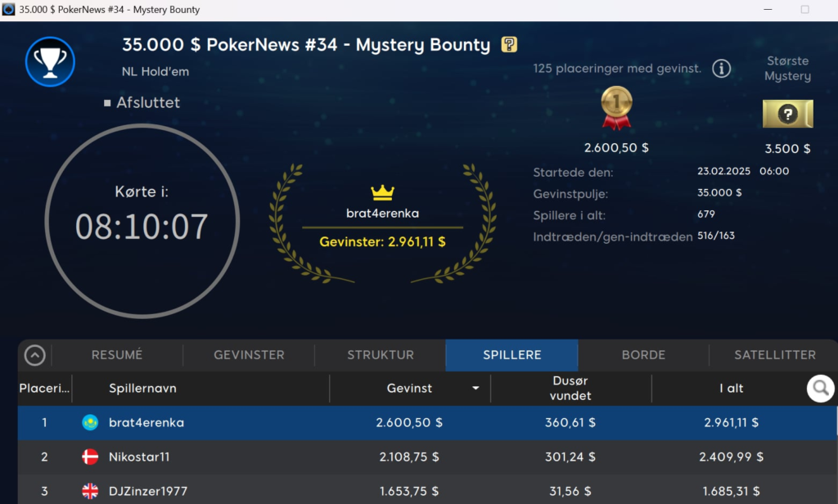Select player name brat4erenka in row 1
The image size is (838, 504).
coord(146,422)
